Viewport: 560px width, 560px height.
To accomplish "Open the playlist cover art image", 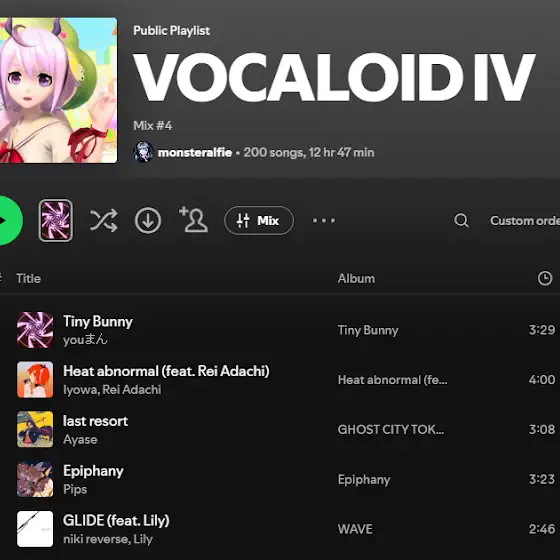I will click(x=58, y=90).
